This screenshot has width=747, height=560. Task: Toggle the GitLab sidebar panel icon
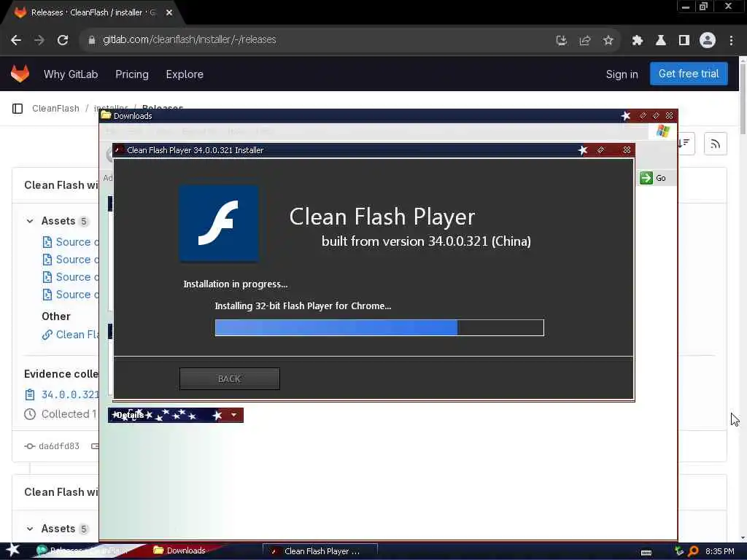click(18, 109)
